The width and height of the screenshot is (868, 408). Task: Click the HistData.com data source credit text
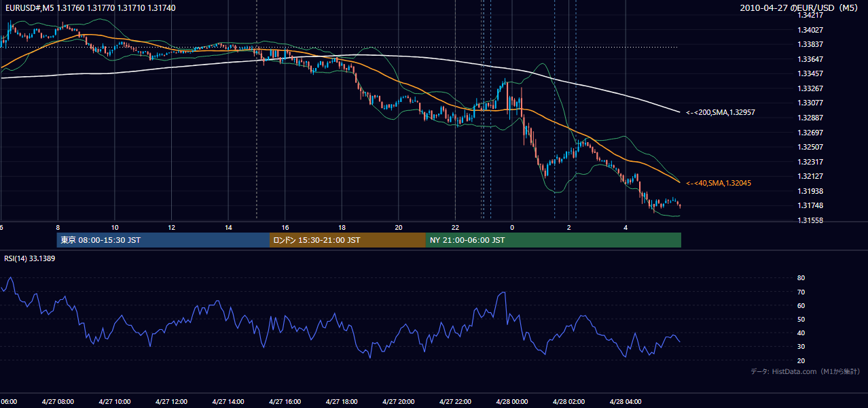(806, 371)
